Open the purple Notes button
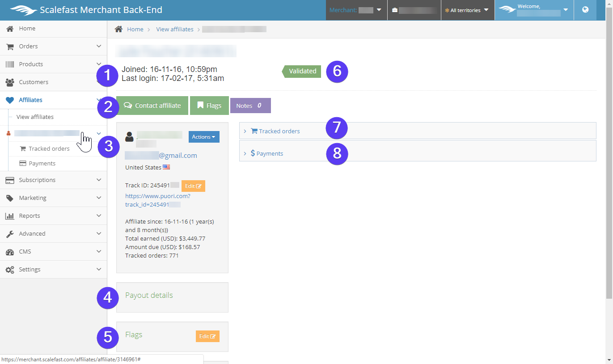 [250, 106]
